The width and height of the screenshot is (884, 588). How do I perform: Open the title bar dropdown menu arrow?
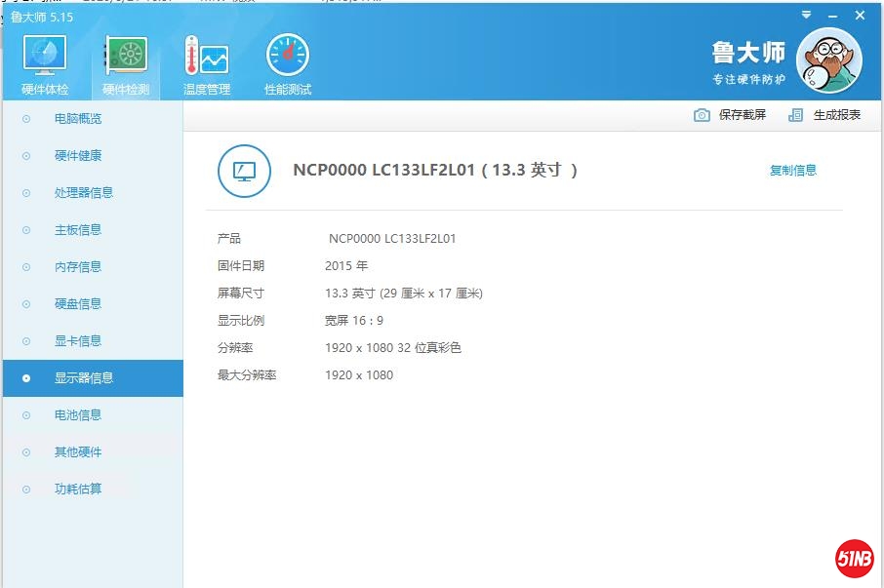(x=807, y=15)
